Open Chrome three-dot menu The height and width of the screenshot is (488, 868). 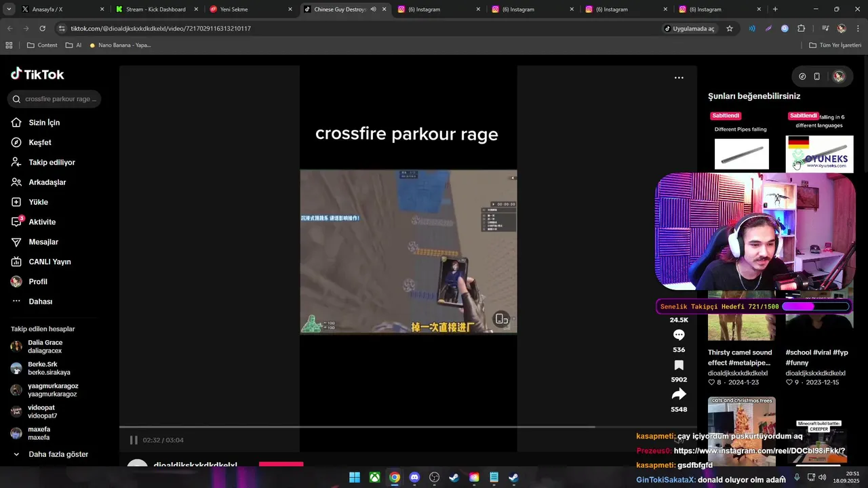858,28
